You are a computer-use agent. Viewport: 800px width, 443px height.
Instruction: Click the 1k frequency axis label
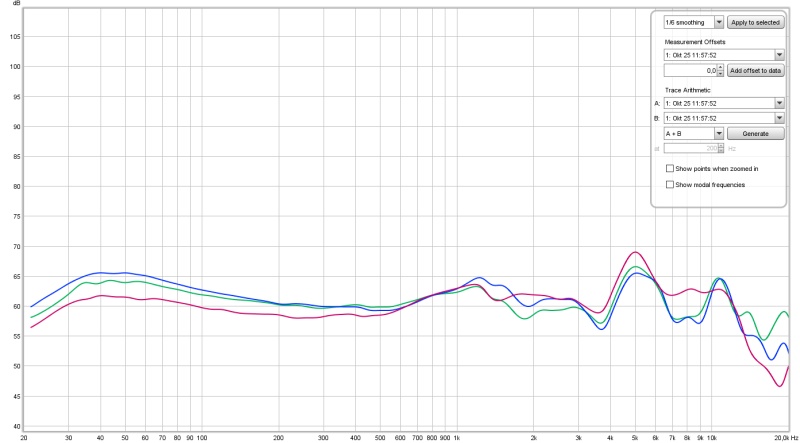tap(456, 438)
